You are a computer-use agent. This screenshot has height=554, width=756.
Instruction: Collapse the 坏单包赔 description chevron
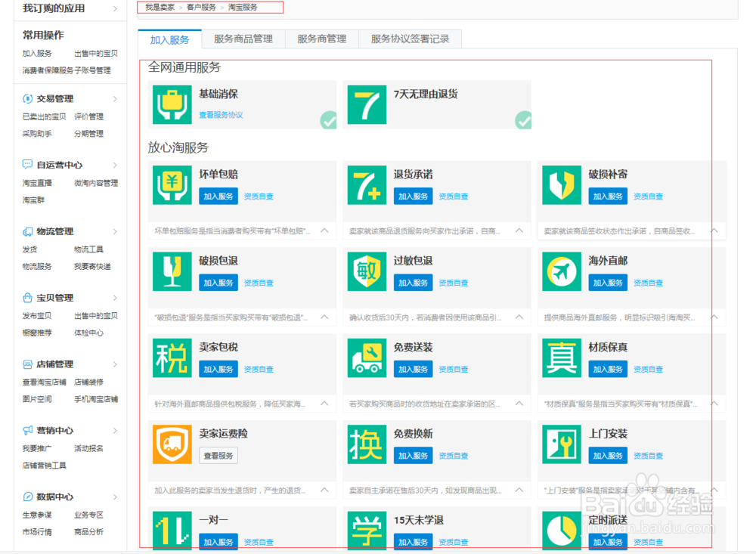(x=324, y=231)
